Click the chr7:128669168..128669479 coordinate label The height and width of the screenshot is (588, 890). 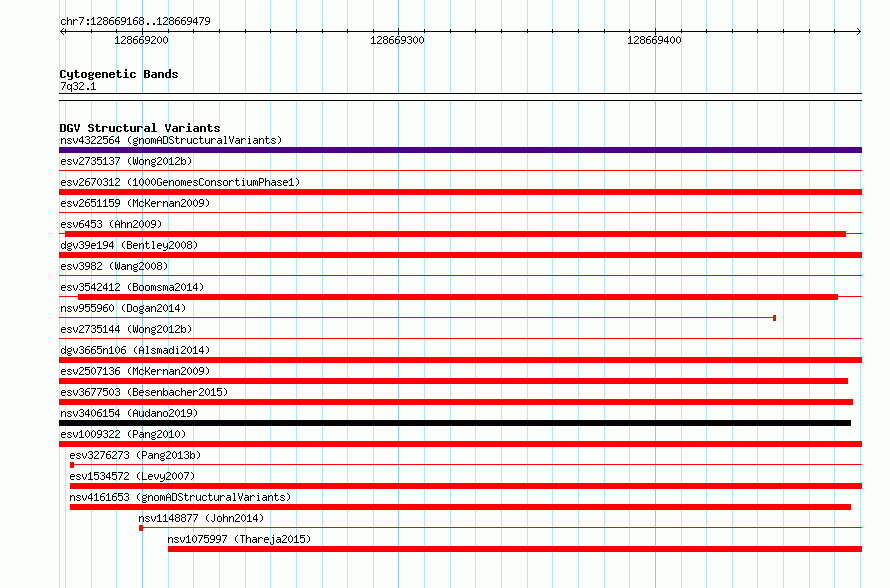(135, 22)
